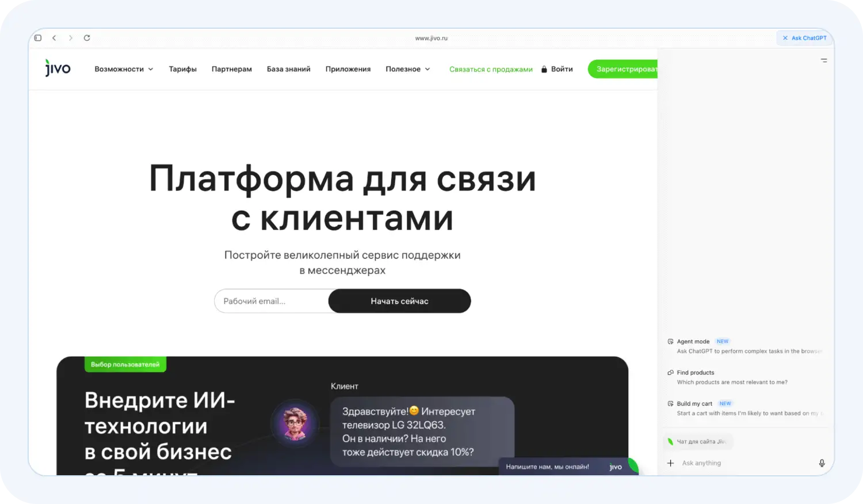Click the Постройте великолепный сервис поддержки subtitle
This screenshot has height=504, width=863.
342,262
